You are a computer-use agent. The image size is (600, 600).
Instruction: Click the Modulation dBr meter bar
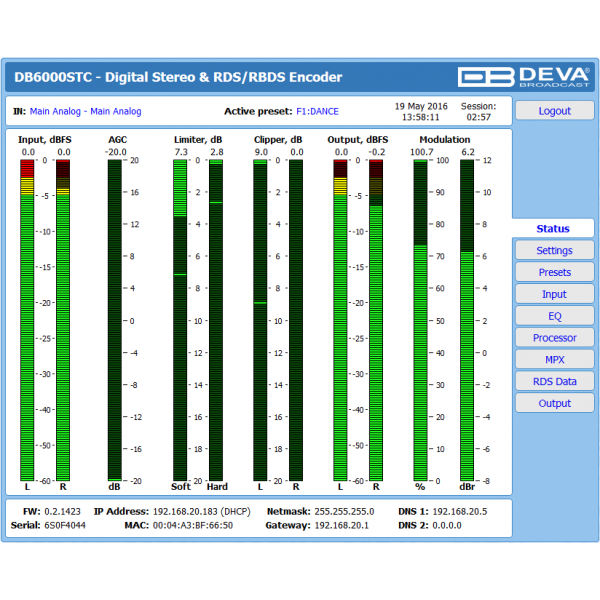[x=467, y=320]
